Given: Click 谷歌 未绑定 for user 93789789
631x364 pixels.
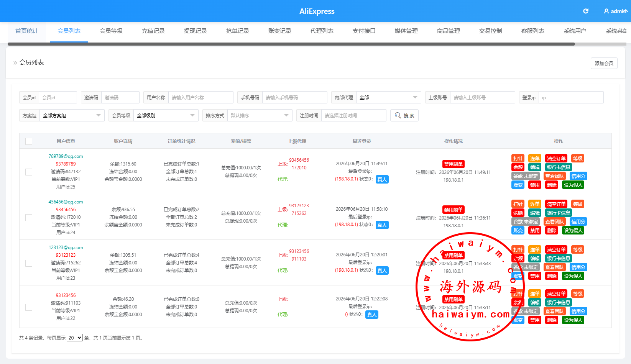Looking at the screenshot, I should [x=526, y=176].
